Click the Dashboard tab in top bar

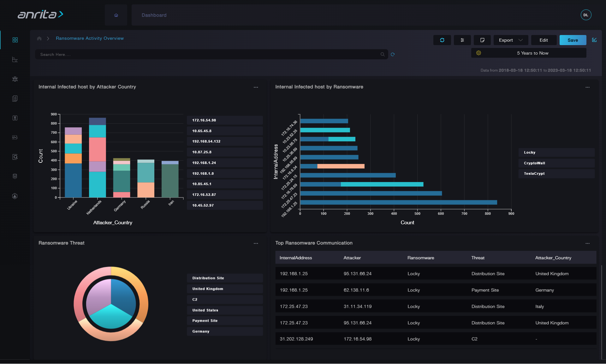[154, 15]
